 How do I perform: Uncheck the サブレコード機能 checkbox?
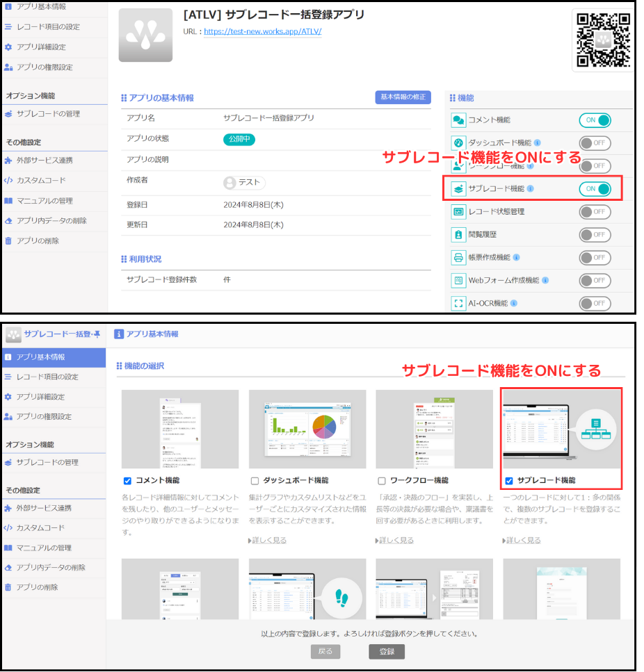point(509,481)
